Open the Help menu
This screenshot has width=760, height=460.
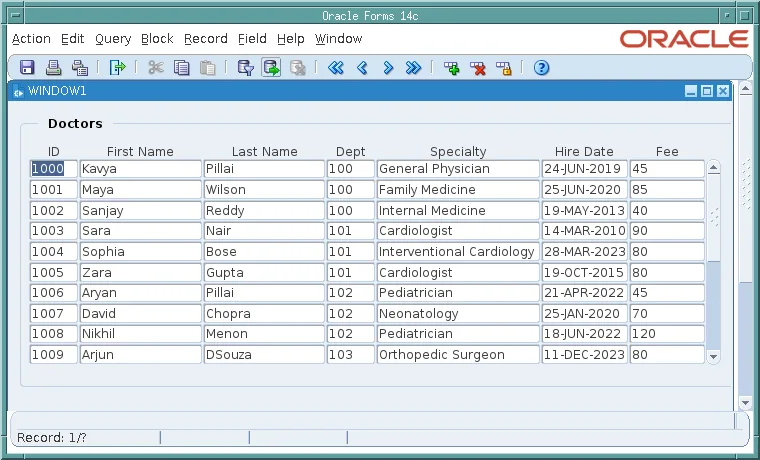[290, 39]
